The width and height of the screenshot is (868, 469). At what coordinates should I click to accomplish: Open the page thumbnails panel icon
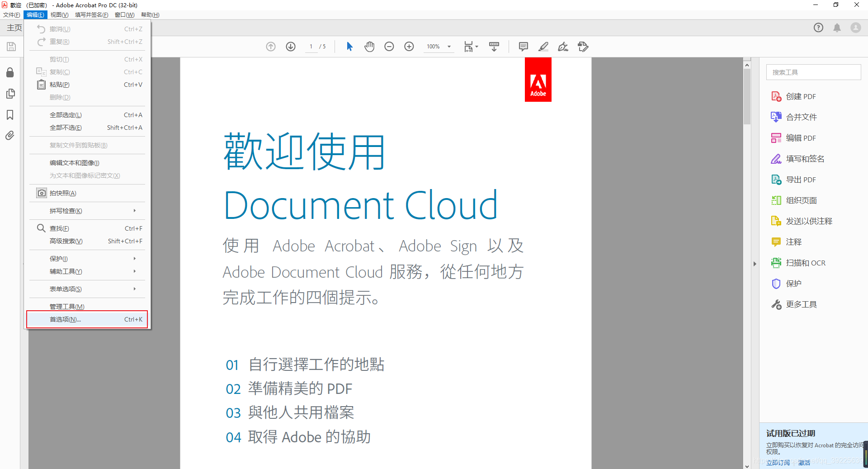pos(10,94)
